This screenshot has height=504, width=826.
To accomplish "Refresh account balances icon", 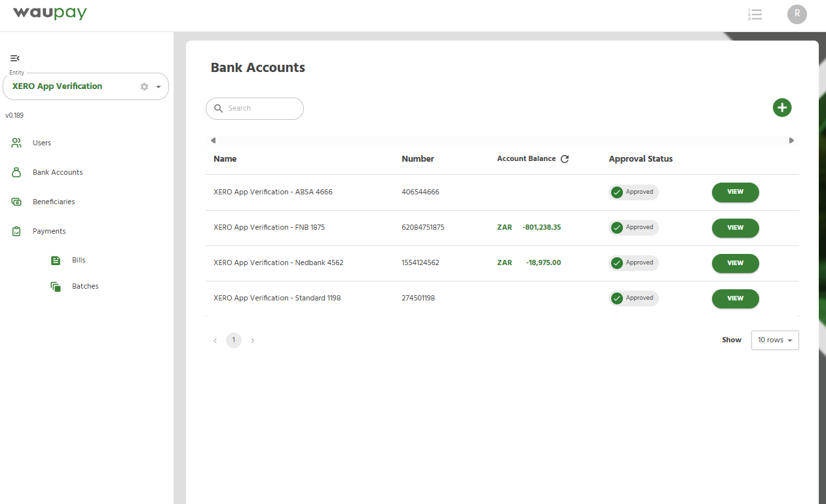I will (565, 159).
